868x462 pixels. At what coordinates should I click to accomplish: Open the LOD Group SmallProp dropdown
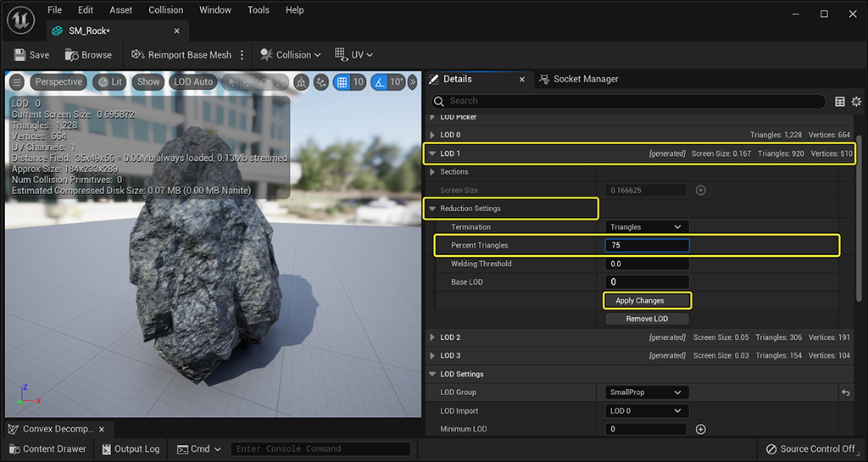647,392
